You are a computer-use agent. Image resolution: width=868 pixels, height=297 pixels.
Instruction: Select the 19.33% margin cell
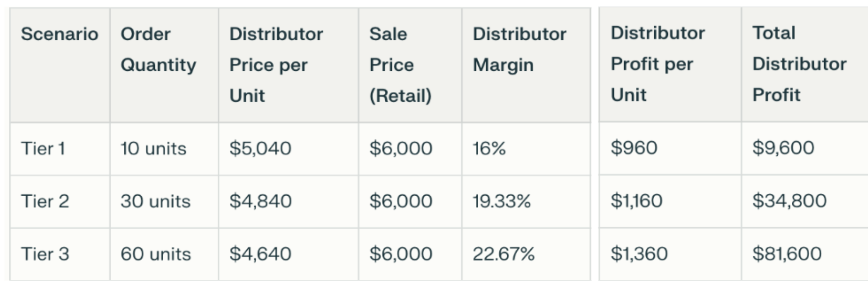point(502,201)
